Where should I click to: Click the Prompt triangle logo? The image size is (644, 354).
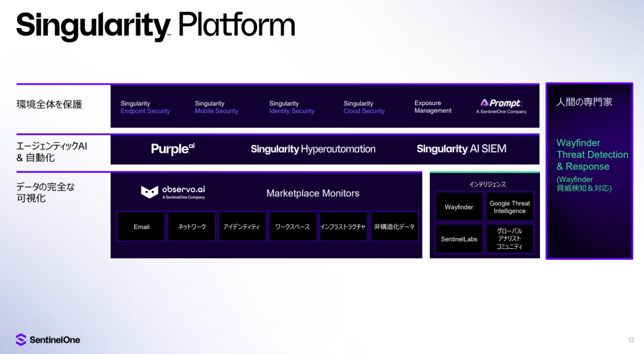pyautogui.click(x=485, y=103)
